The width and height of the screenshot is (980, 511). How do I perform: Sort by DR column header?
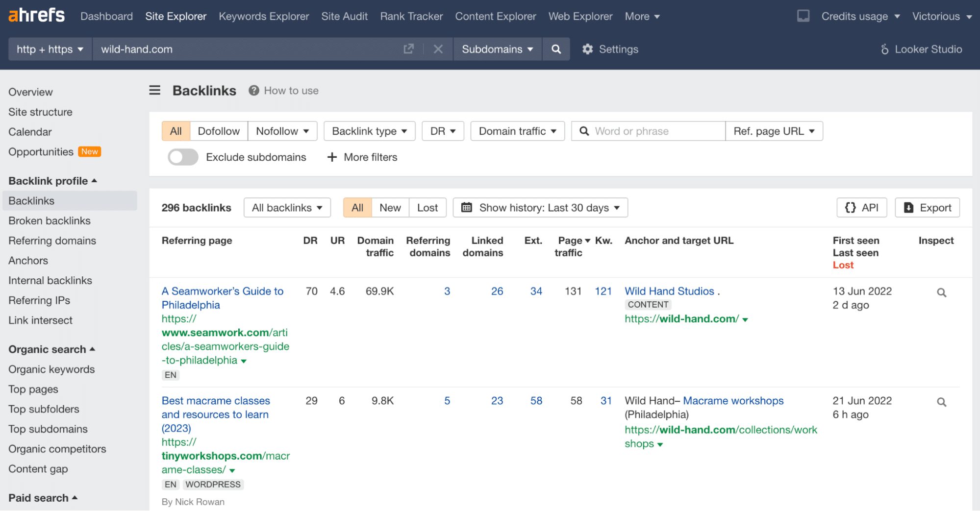[310, 241]
